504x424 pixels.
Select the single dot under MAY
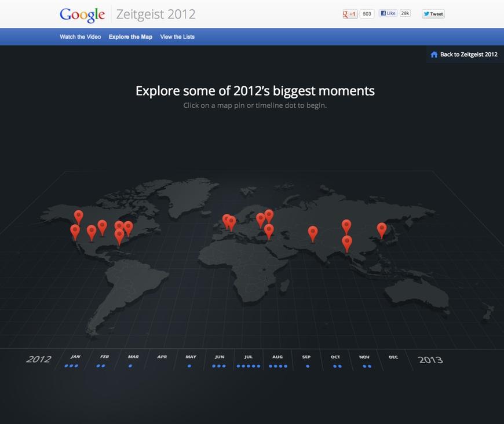point(189,366)
